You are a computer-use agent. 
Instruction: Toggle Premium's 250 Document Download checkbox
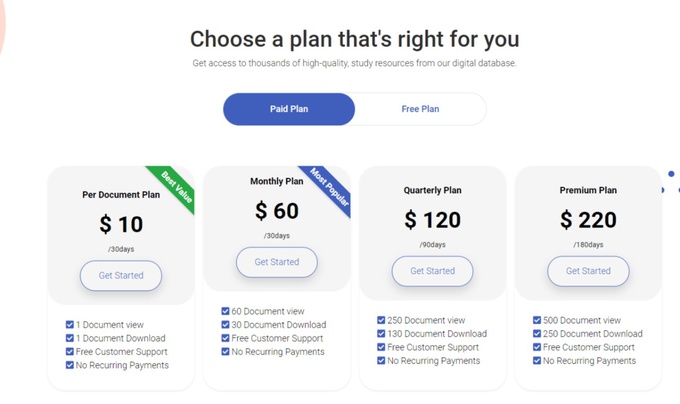[537, 334]
